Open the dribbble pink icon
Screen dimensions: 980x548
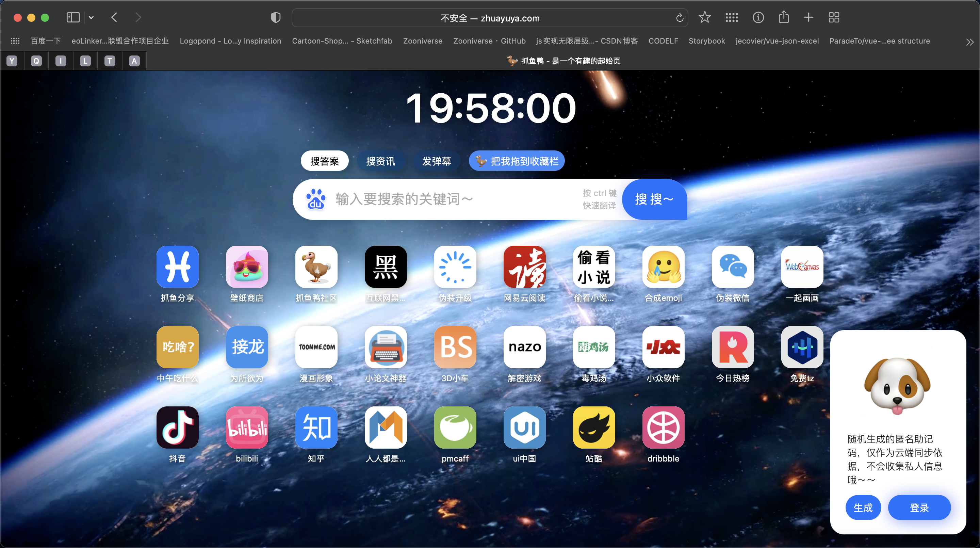tap(664, 428)
